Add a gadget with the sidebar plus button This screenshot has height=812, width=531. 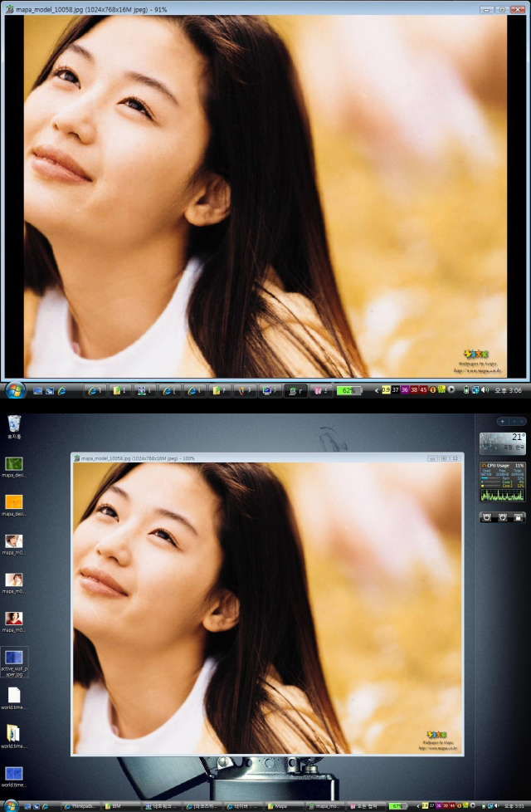click(502, 422)
